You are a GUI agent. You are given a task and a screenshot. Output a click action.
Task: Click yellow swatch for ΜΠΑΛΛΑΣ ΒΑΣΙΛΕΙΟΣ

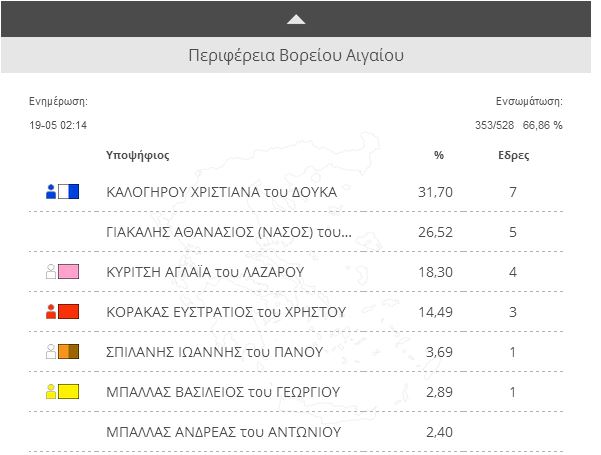click(69, 391)
